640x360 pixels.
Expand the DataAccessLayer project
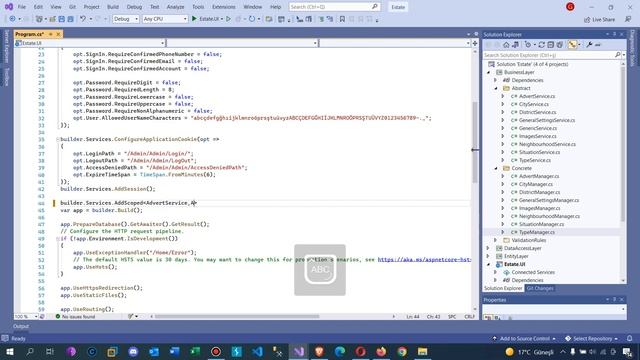(488, 248)
